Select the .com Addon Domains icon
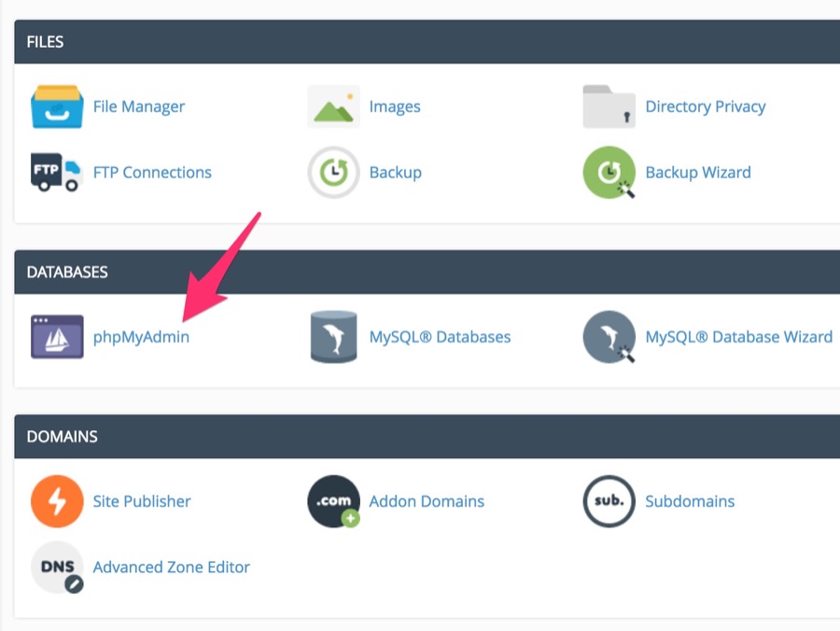The height and width of the screenshot is (631, 840). [333, 501]
